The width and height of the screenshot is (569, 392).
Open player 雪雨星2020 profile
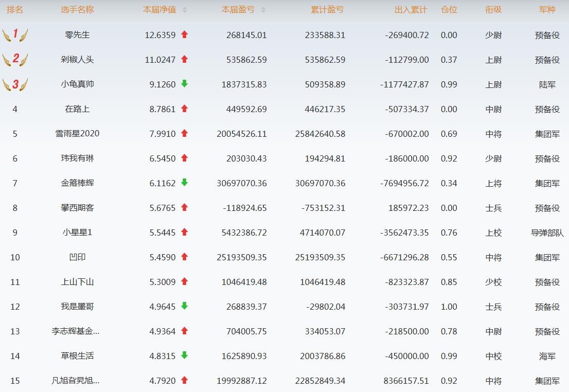(77, 134)
